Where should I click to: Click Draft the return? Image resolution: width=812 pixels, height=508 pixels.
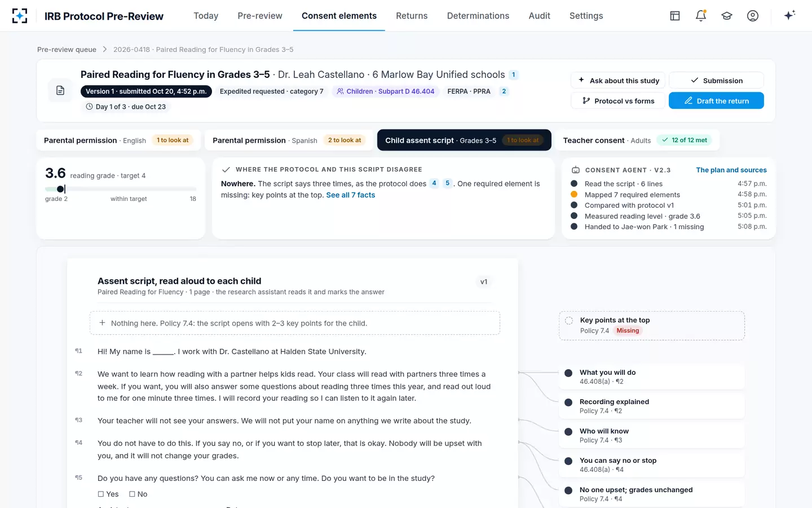[716, 100]
